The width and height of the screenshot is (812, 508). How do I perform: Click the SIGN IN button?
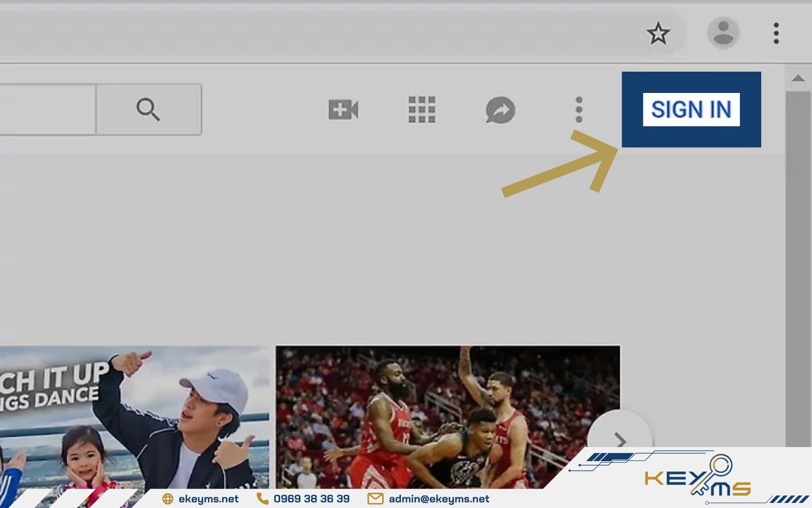click(x=691, y=110)
